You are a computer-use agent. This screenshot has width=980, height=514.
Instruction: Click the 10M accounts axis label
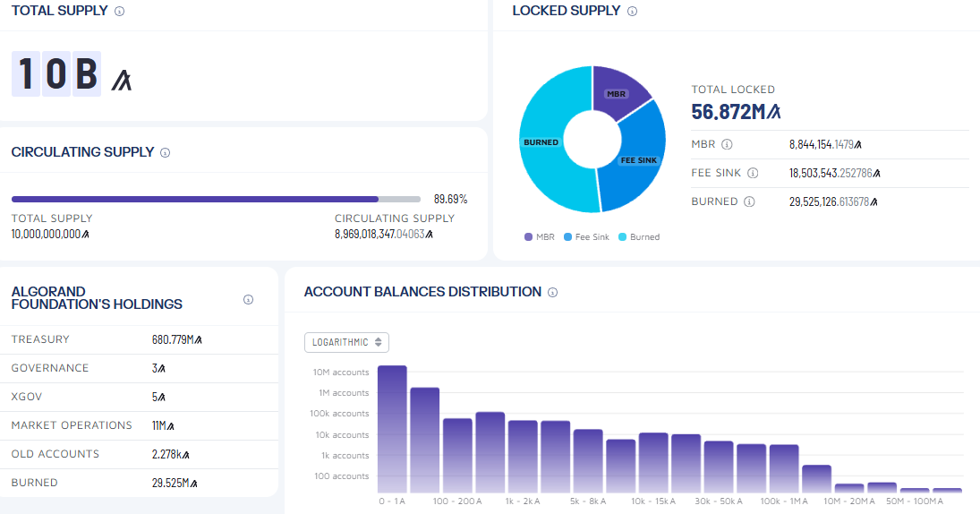coord(341,372)
